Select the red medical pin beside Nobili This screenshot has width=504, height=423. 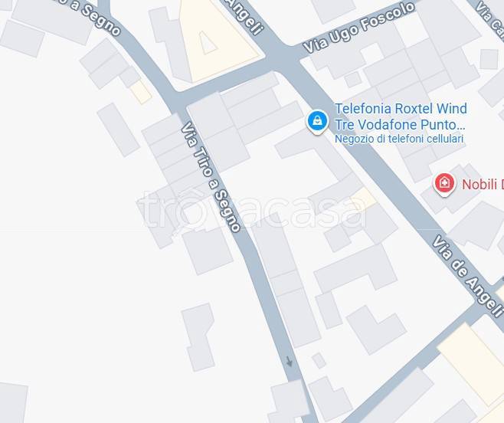coord(444,184)
